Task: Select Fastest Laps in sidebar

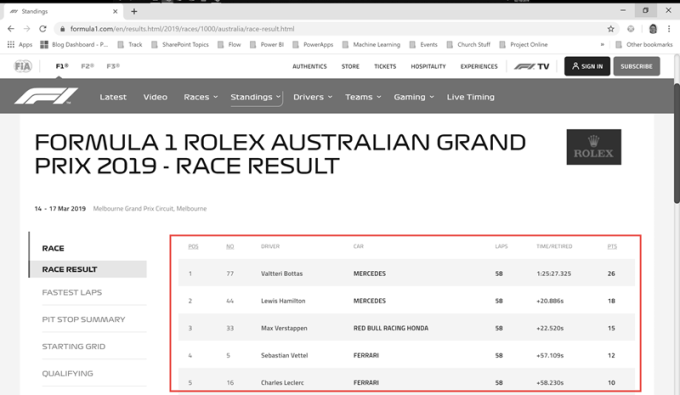Action: pos(72,292)
